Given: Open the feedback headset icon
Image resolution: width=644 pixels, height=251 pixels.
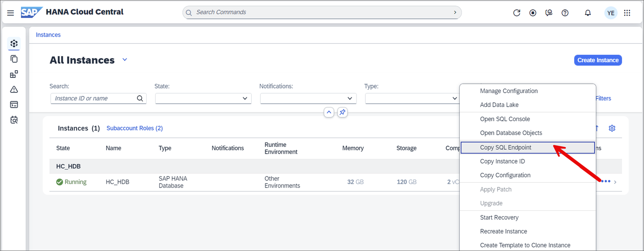Looking at the screenshot, I should pos(549,13).
